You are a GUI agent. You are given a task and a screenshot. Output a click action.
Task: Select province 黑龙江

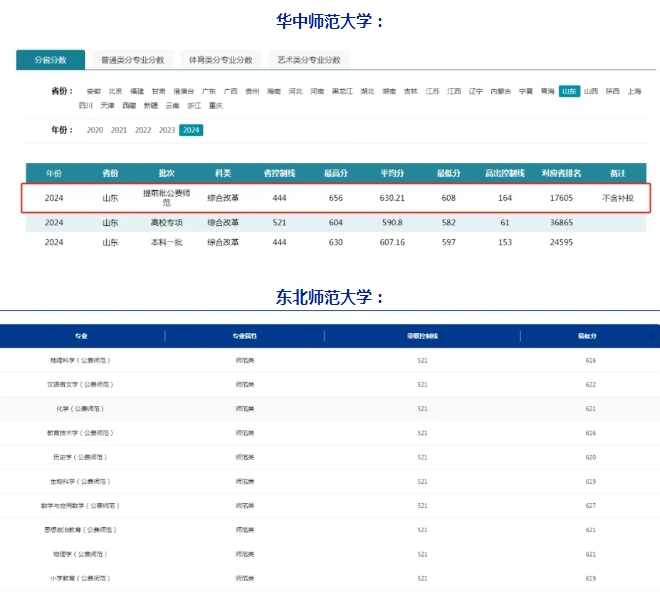coord(342,91)
